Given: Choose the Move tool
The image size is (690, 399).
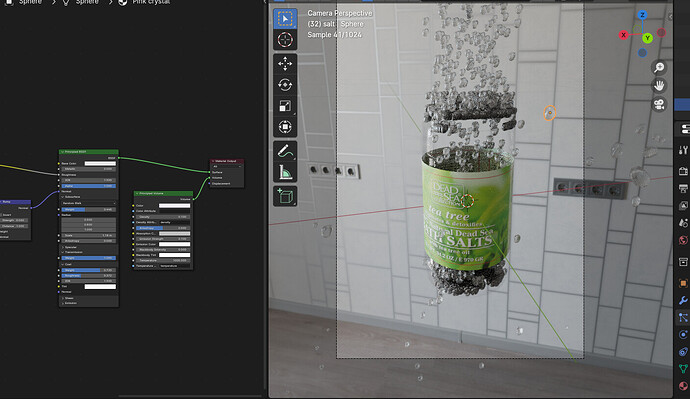Looking at the screenshot, I should click(285, 64).
